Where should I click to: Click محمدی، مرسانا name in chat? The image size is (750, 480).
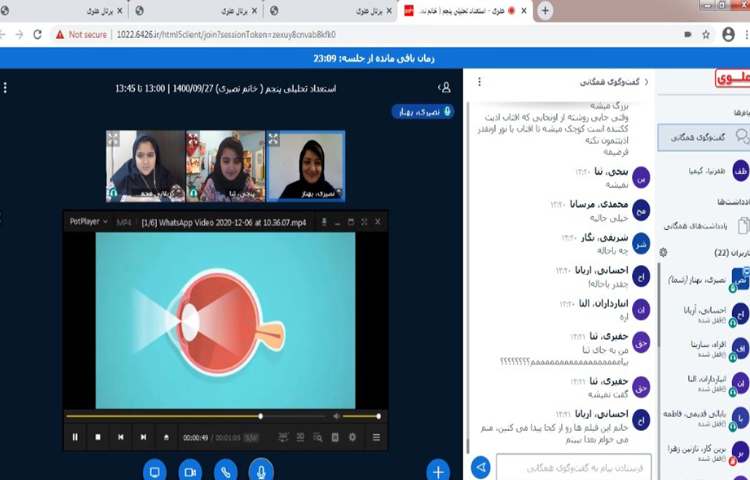(x=599, y=204)
